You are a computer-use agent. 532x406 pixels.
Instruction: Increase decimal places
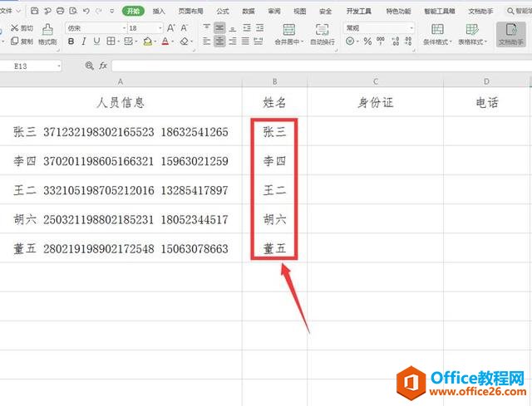pos(396,42)
